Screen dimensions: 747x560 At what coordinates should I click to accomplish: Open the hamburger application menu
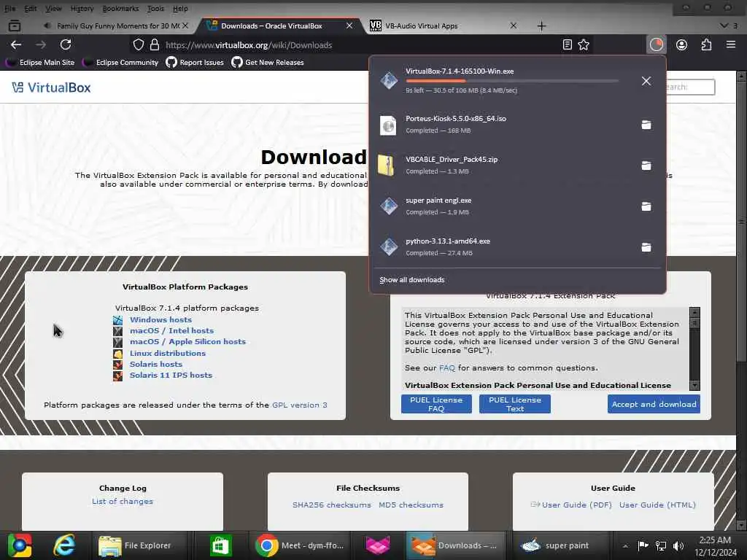(731, 44)
